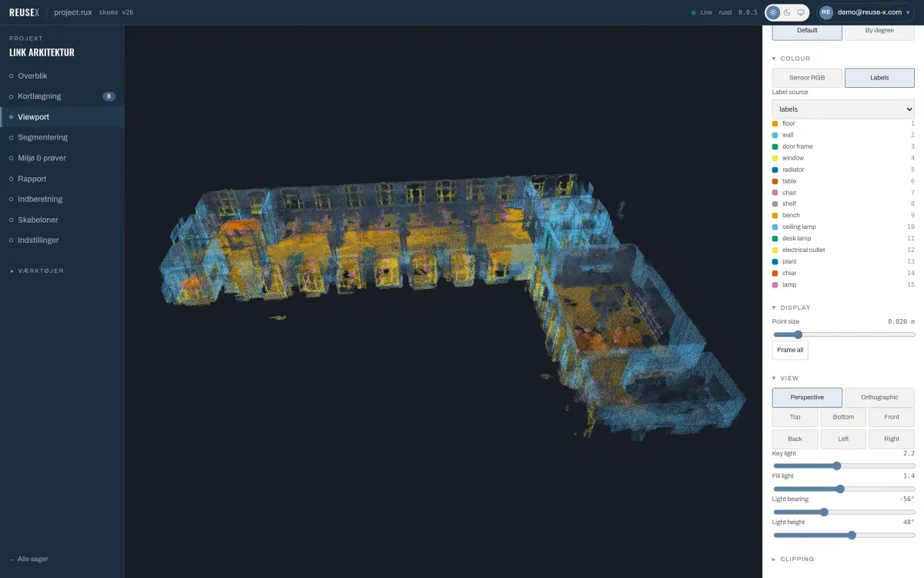Click the electrical outlet colour swatch
The image size is (924, 578).
coord(775,250)
